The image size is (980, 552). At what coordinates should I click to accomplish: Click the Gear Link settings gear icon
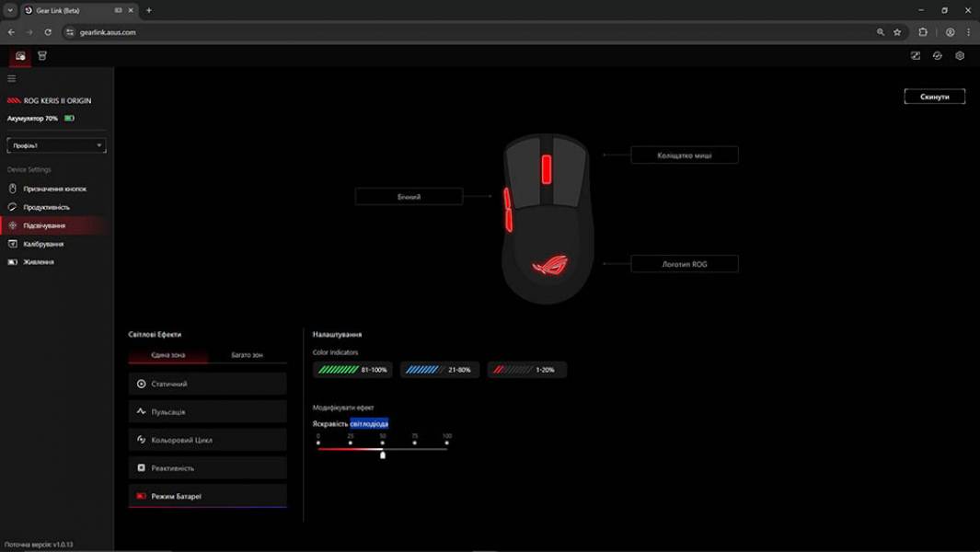pos(960,56)
